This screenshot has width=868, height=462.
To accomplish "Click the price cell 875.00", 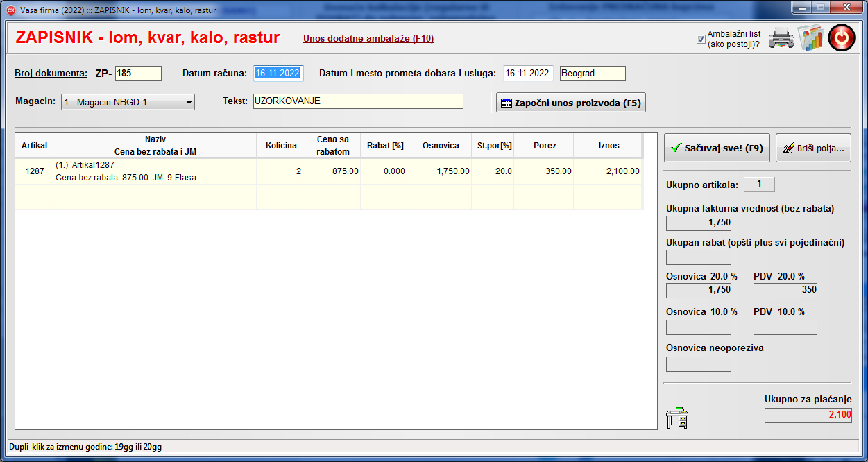I will [x=332, y=171].
